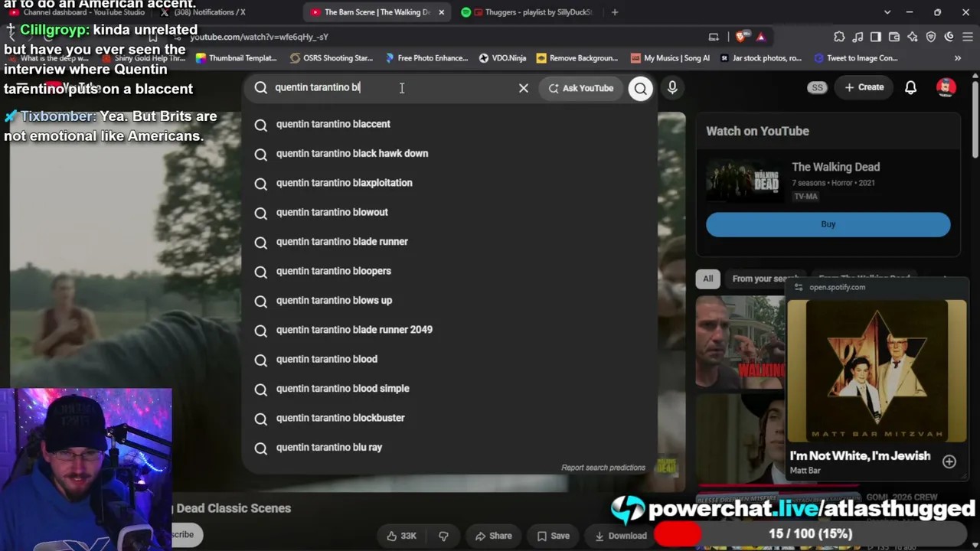
Task: Open the Brave VPN shield icon
Action: point(931,37)
